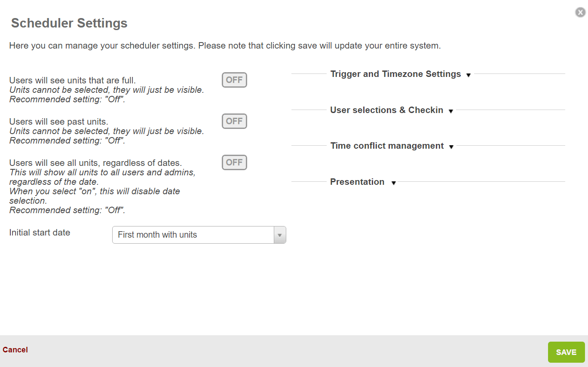Turn on 'see all units regardless of dates'
Screen dimensions: 588x367
234,162
